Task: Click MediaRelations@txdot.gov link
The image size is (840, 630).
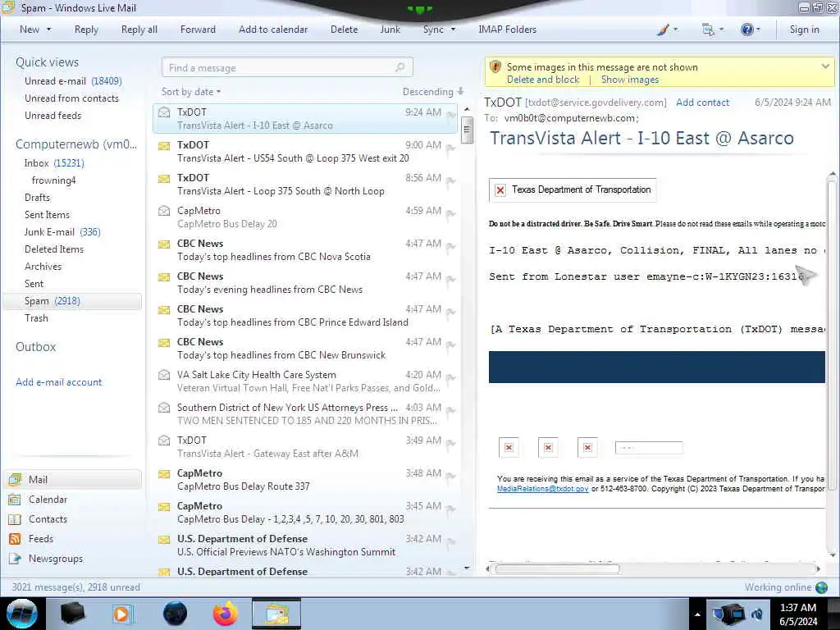Action: (x=543, y=489)
